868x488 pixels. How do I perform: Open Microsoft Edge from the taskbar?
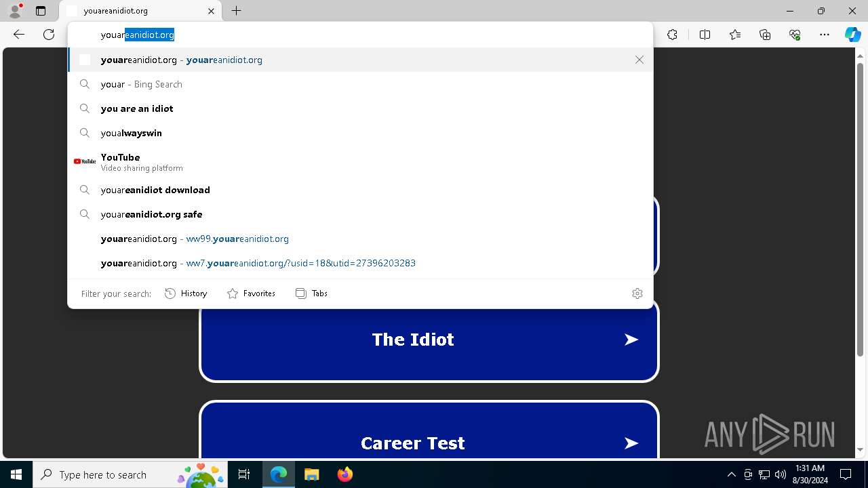(279, 474)
